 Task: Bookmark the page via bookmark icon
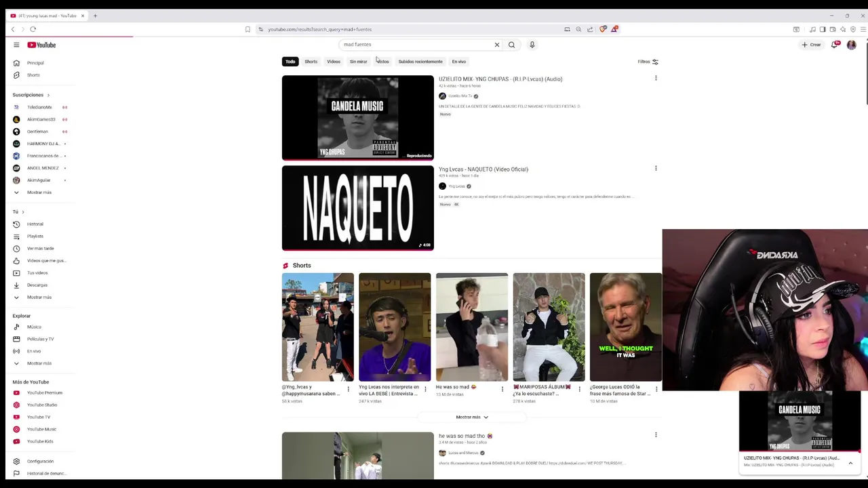point(248,29)
